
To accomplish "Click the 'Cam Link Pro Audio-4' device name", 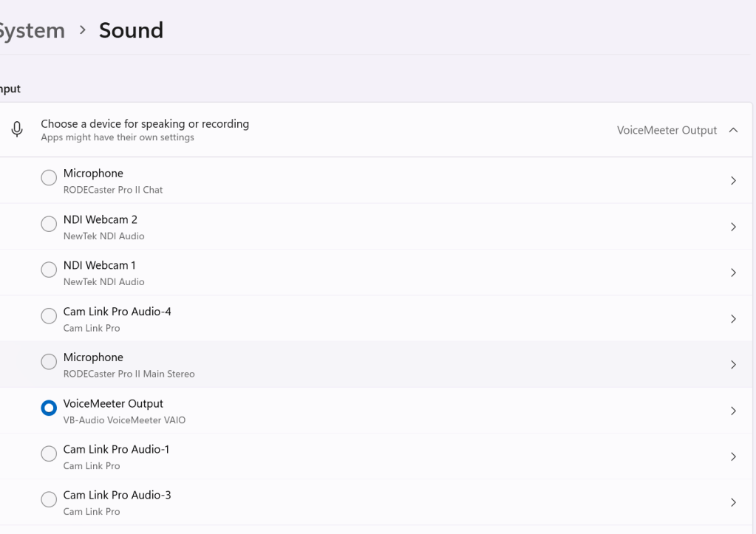I will (118, 312).
